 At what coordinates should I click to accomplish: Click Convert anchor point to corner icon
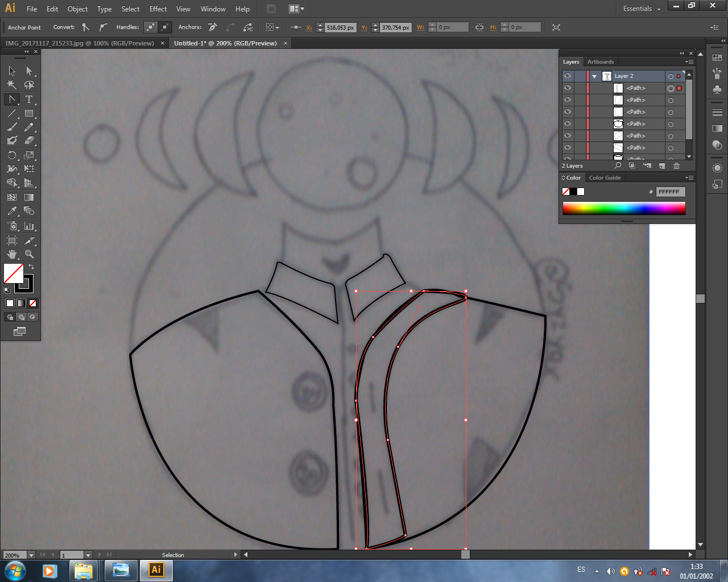click(86, 27)
